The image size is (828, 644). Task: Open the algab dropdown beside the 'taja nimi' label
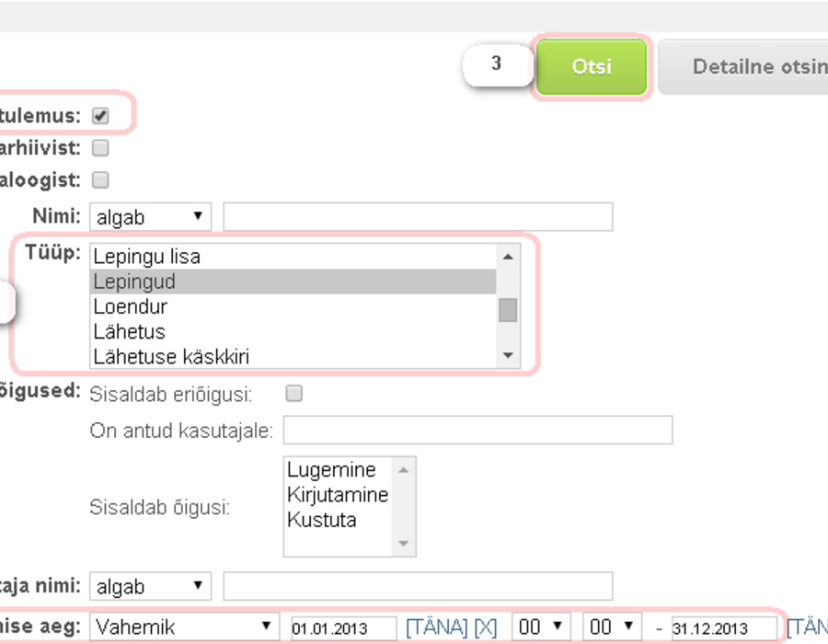click(151, 586)
